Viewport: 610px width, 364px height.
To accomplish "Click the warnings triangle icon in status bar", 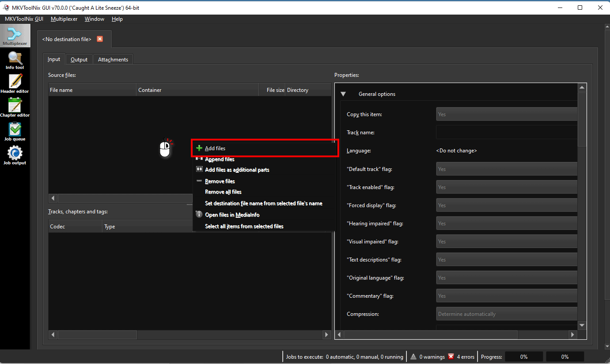I will pos(413,356).
